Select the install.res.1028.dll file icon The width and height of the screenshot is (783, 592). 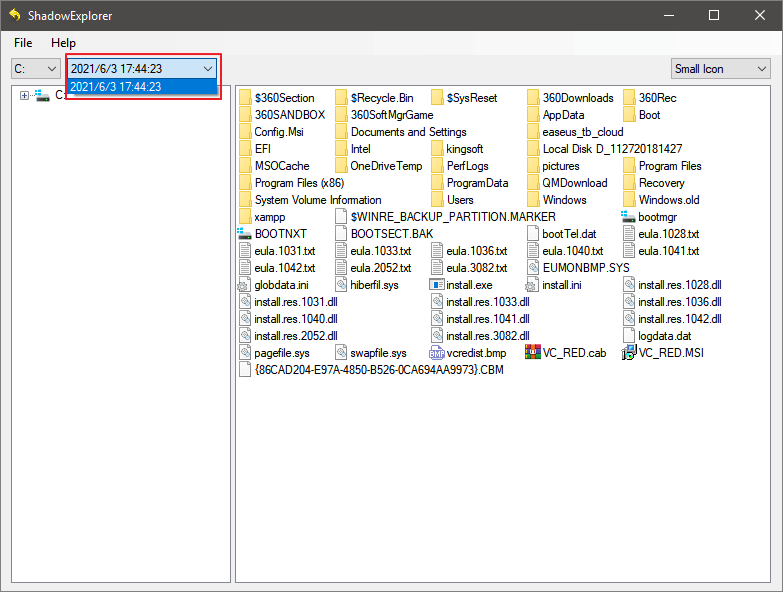(x=629, y=285)
